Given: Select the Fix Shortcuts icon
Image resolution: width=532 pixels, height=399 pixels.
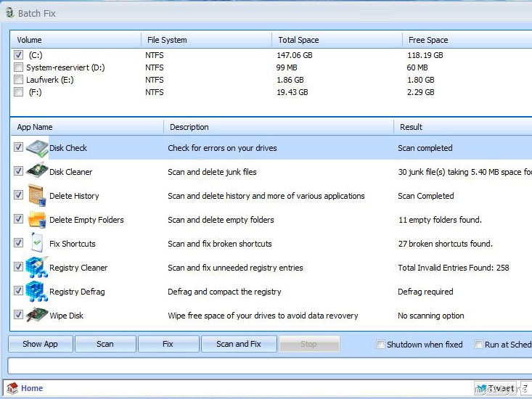Looking at the screenshot, I should pyautogui.click(x=37, y=244).
